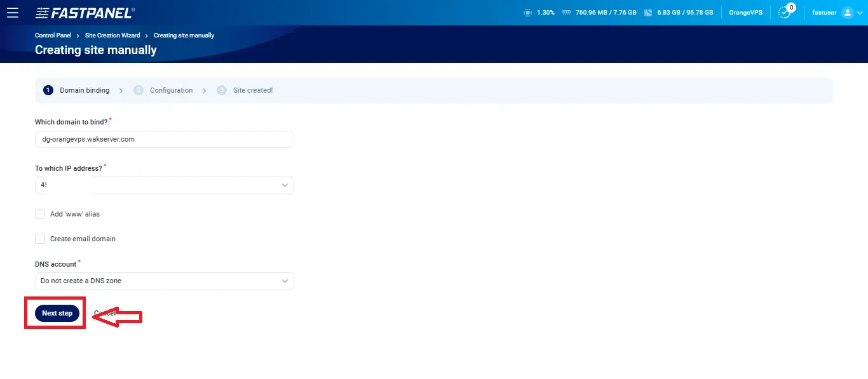Check the Create email domain option
Viewport: 868px width, 379px height.
[x=40, y=239]
